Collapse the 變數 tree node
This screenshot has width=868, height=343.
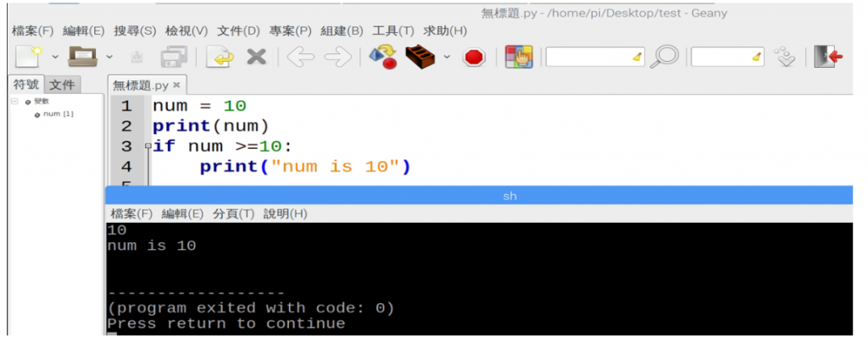(x=15, y=102)
